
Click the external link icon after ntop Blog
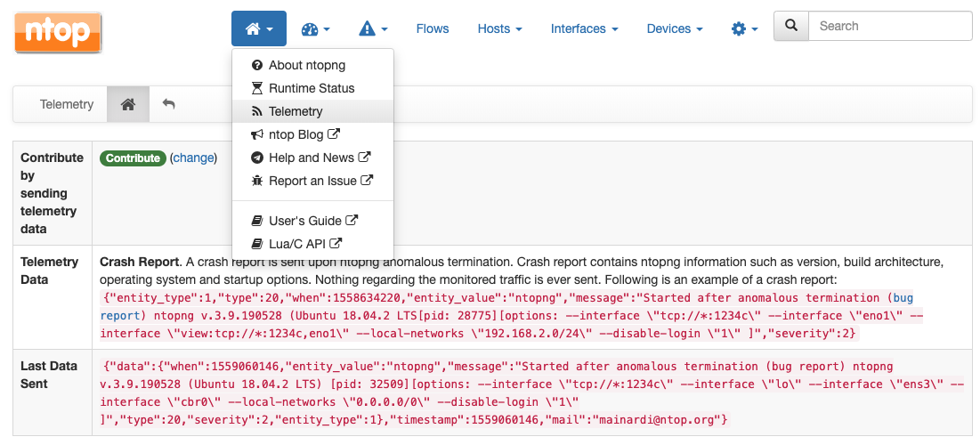[335, 133]
